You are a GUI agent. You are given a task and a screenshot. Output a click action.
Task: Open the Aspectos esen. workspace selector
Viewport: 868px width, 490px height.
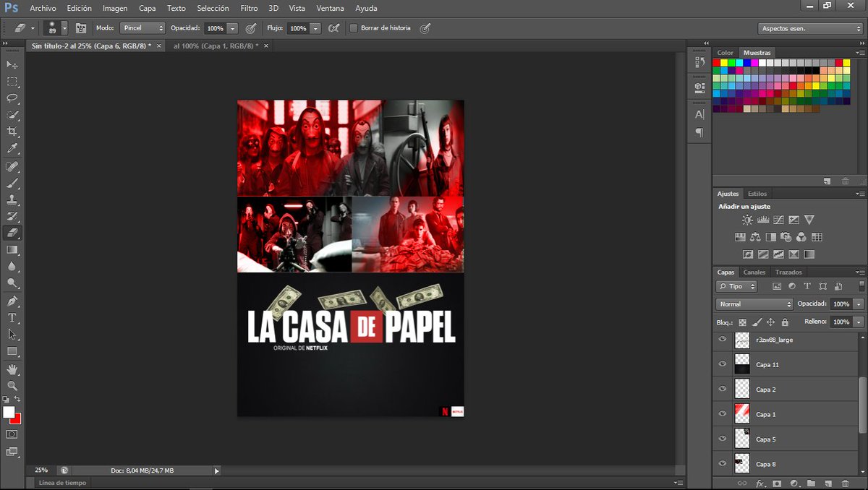[810, 27]
